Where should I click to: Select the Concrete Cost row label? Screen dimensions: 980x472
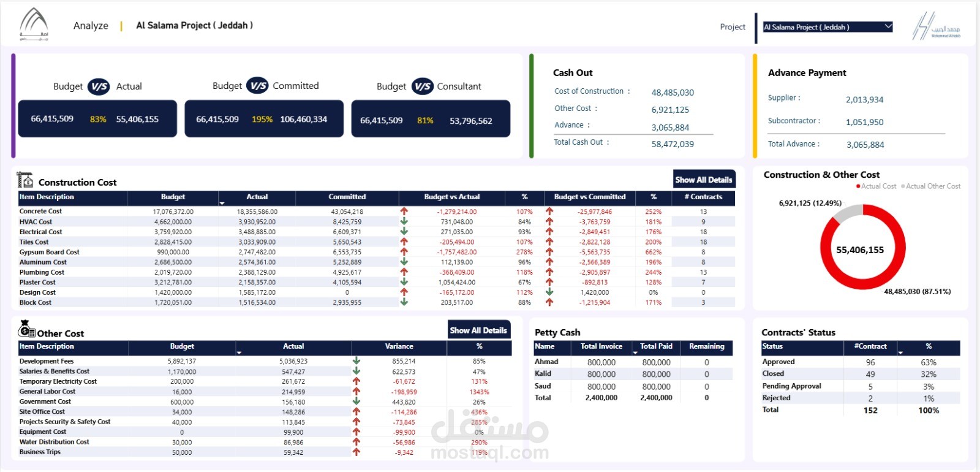(40, 211)
